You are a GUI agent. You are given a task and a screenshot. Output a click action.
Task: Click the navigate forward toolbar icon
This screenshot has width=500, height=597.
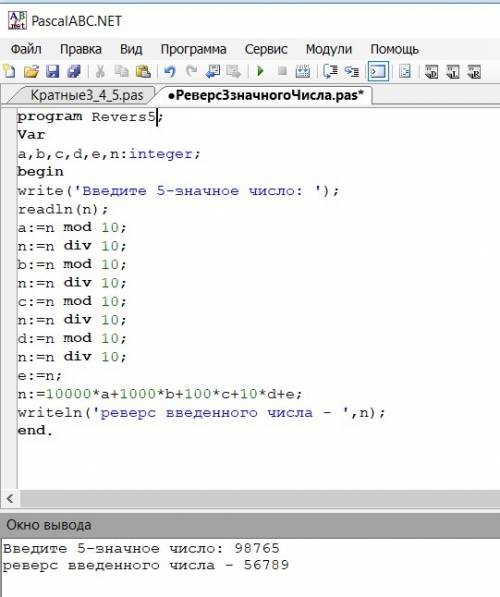(x=234, y=72)
